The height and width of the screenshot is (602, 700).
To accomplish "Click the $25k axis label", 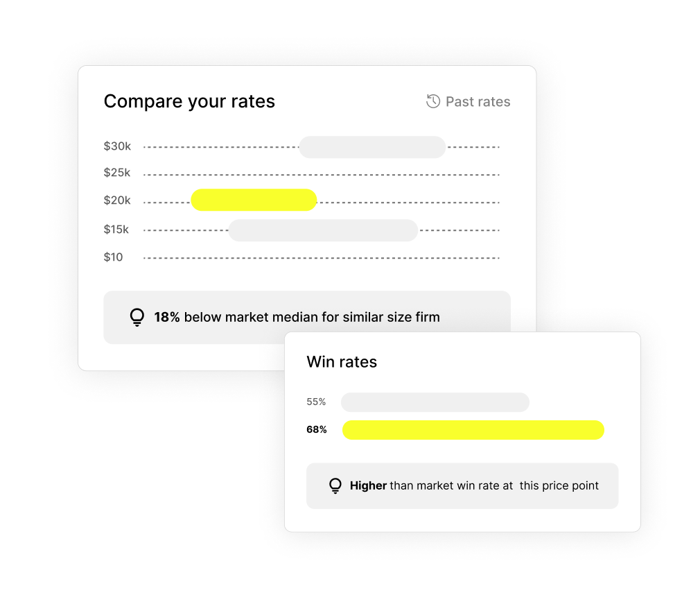I will [117, 173].
